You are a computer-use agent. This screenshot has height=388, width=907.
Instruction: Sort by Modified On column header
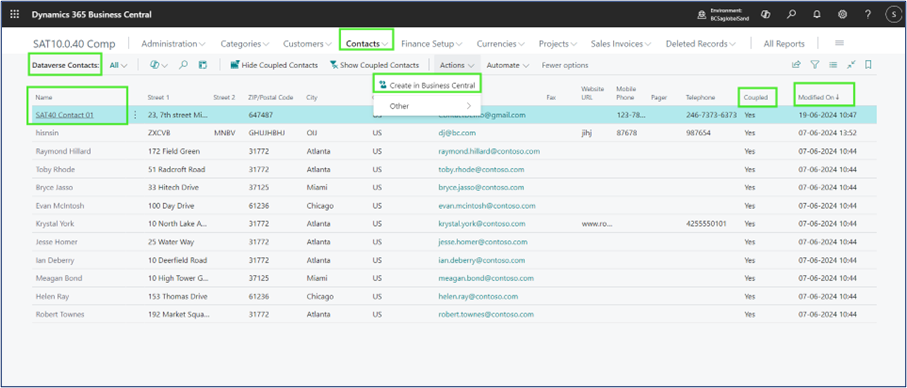click(818, 98)
